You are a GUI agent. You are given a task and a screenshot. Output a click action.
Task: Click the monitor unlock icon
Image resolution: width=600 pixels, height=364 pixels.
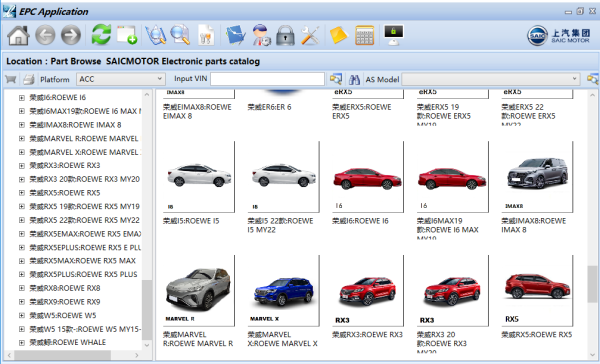pyautogui.click(x=394, y=35)
